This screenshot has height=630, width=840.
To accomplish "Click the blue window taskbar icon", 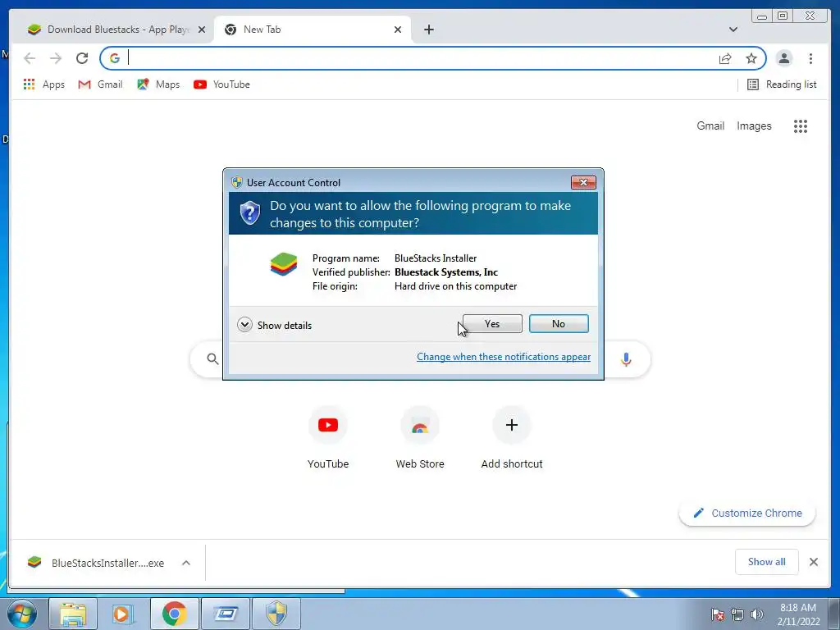I will coord(226,614).
